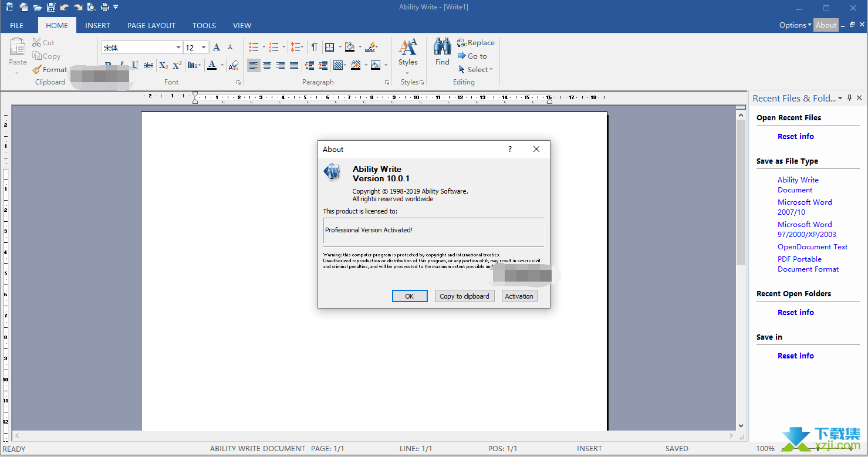Toggle Strikethrough abc formatting

148,65
